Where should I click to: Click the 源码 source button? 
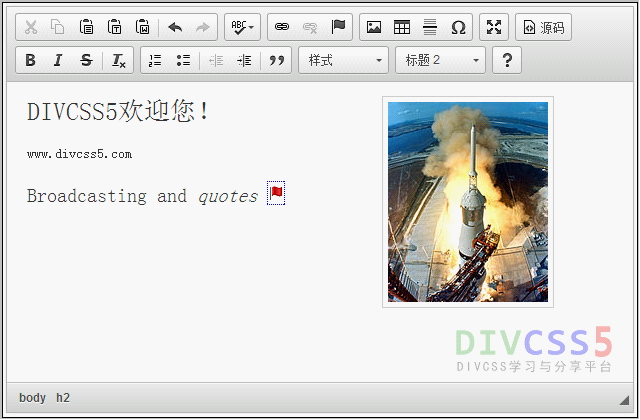tap(543, 27)
